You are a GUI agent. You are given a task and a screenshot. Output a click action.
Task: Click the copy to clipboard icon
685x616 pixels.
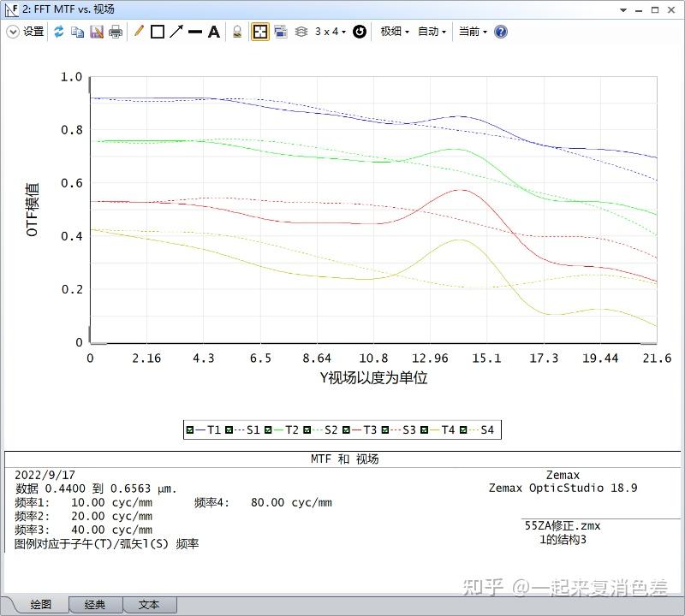[77, 32]
